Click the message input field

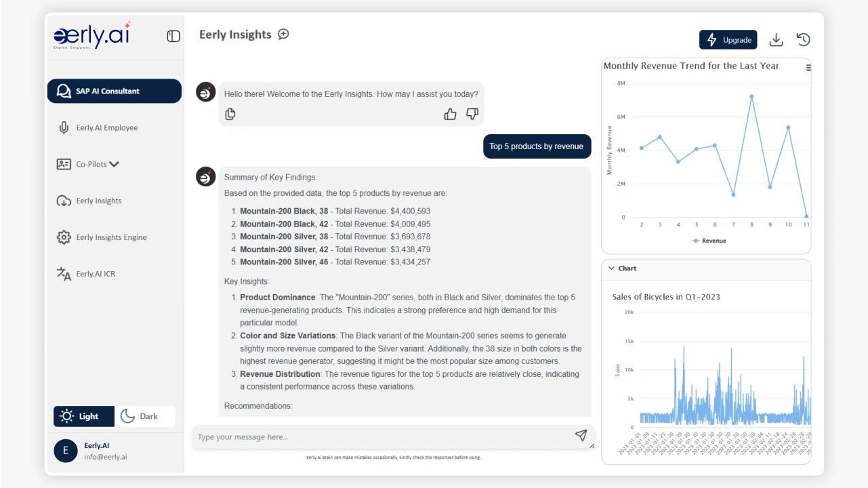tap(379, 437)
